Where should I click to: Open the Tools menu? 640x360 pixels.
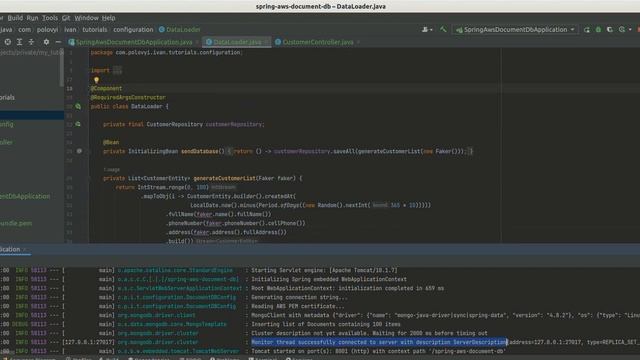50,18
